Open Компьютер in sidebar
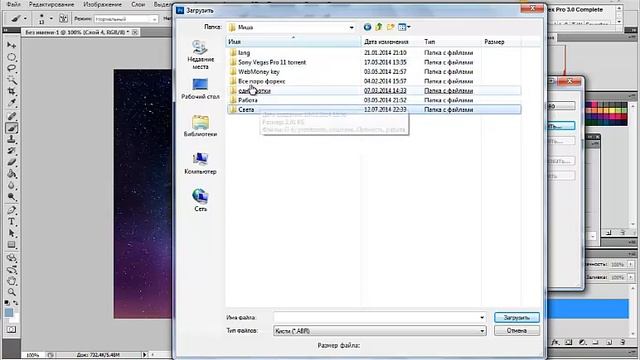The width and height of the screenshot is (640, 360). [x=200, y=163]
